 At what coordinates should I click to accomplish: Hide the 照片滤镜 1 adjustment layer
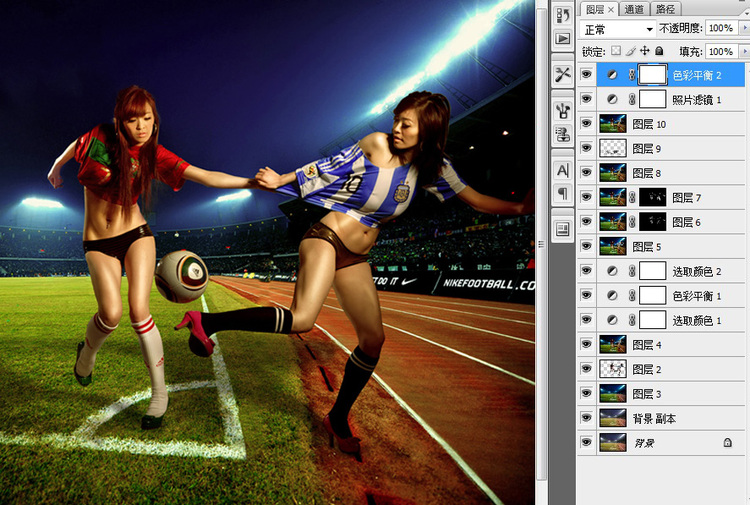(x=586, y=99)
